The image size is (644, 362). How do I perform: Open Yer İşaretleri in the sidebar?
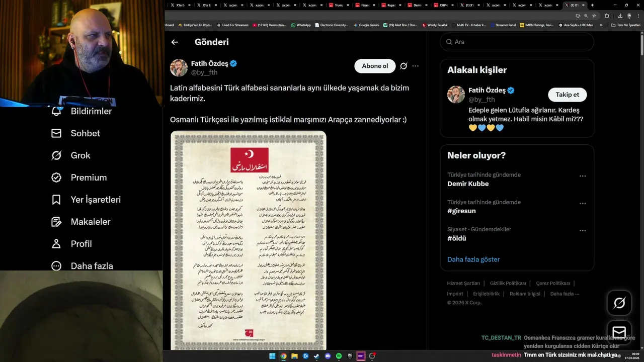tap(86, 200)
